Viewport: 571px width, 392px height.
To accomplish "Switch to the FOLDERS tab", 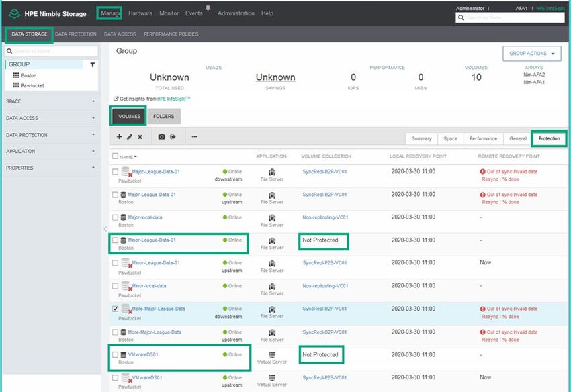I will pyautogui.click(x=163, y=117).
